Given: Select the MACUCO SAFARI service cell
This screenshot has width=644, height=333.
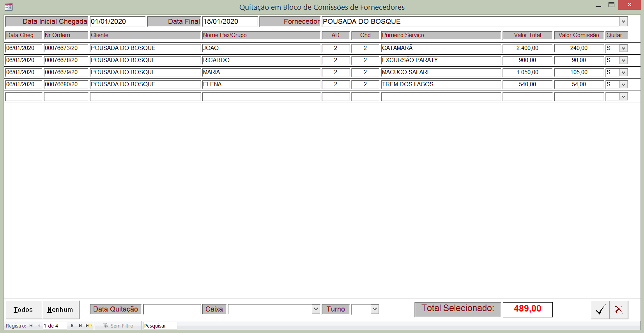Looking at the screenshot, I should point(441,72).
